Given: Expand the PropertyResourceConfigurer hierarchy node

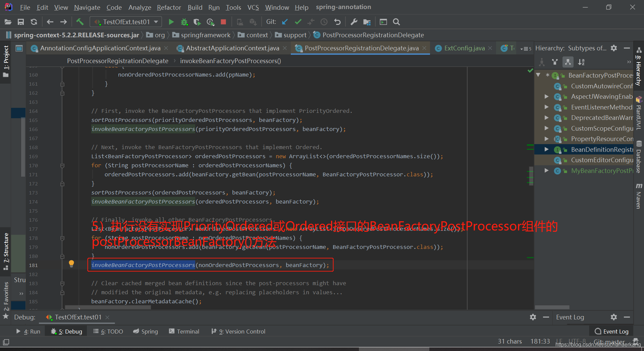Looking at the screenshot, I should (546, 139).
